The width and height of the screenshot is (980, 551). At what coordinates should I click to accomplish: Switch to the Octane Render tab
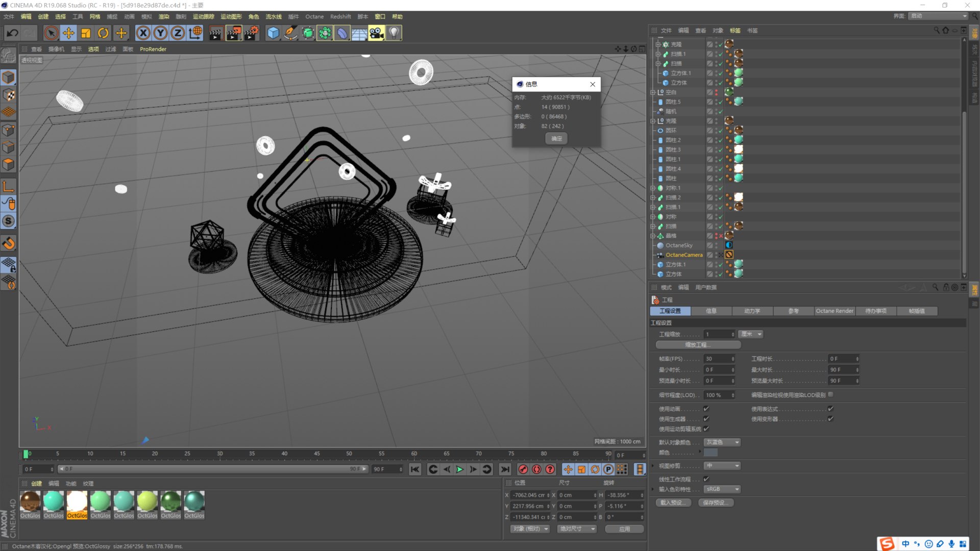tap(835, 311)
